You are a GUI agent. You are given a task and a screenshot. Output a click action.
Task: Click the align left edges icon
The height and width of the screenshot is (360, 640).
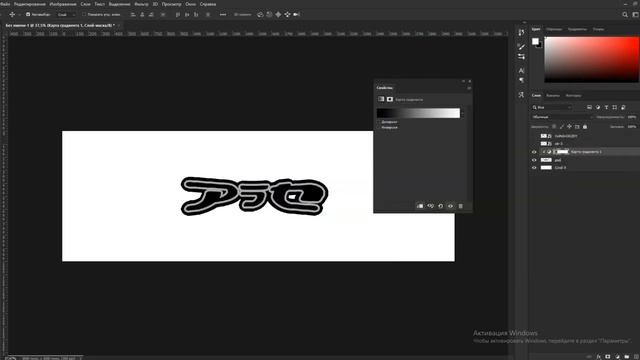133,14
